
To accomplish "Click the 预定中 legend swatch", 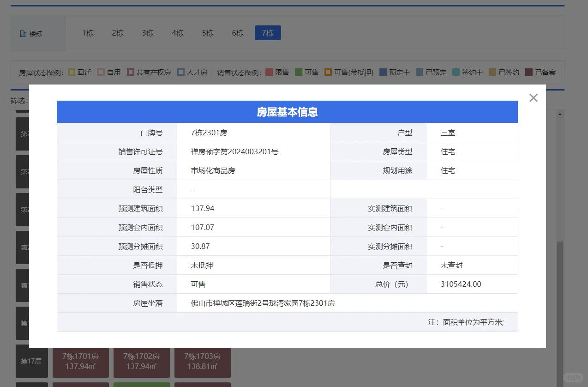I will tap(383, 72).
